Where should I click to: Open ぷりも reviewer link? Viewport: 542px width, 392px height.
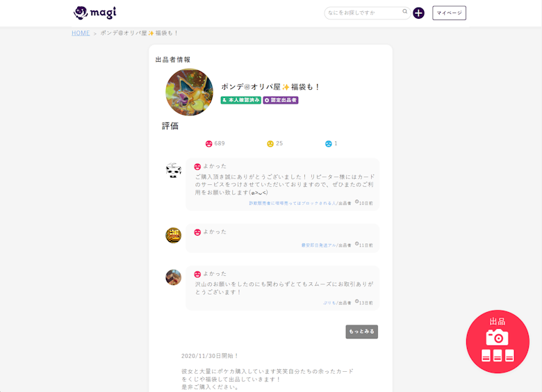(x=329, y=303)
